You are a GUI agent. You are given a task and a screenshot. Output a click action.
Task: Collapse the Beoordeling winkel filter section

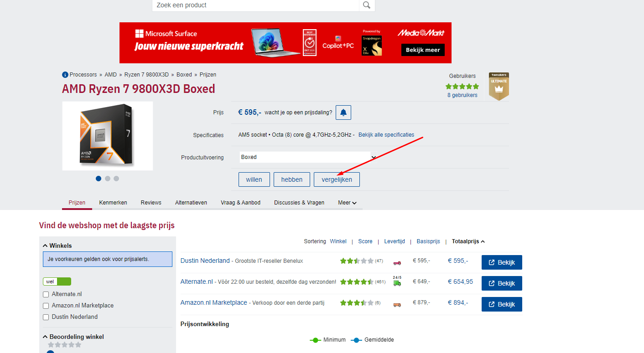[73, 337]
